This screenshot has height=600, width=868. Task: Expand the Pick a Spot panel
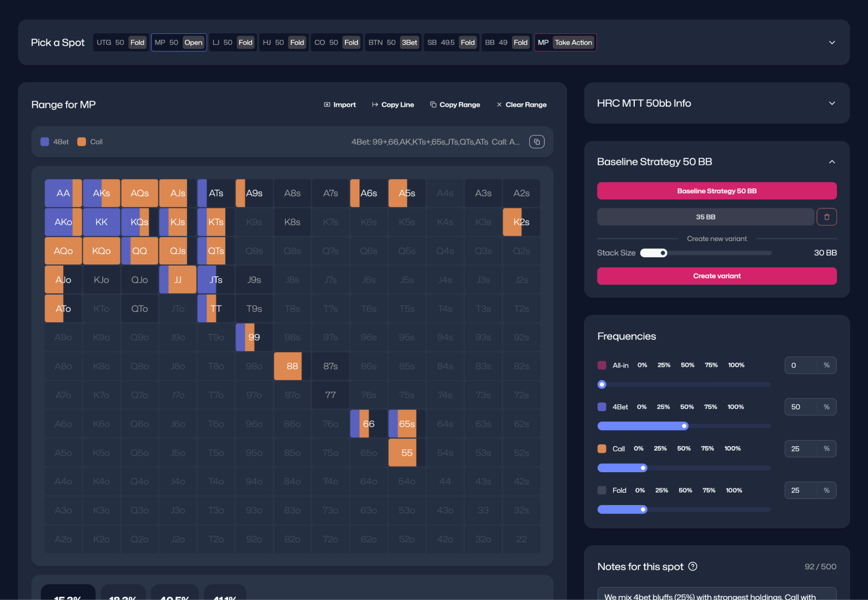pos(832,43)
